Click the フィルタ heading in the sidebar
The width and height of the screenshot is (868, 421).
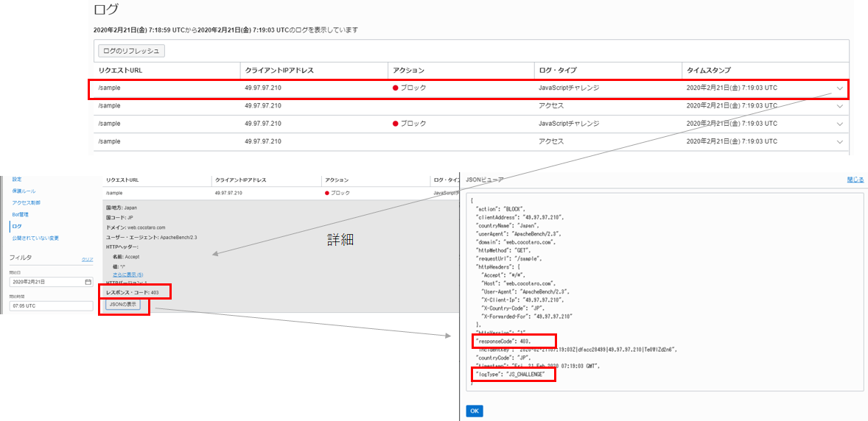pyautogui.click(x=21, y=258)
